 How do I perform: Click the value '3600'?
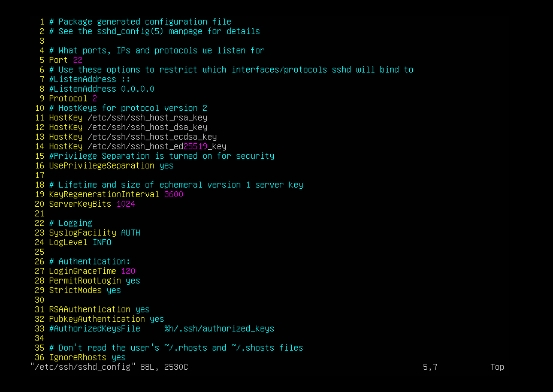174,194
